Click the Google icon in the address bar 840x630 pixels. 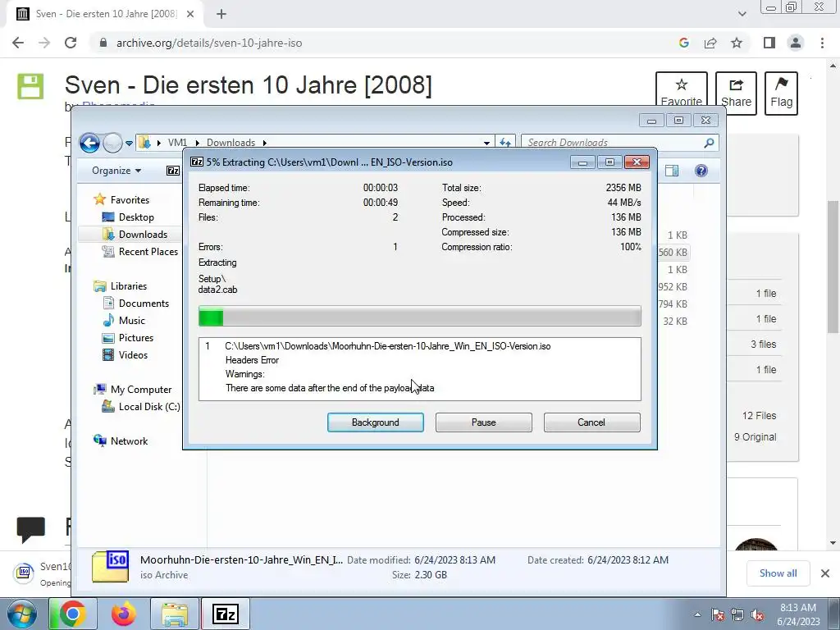pyautogui.click(x=683, y=43)
